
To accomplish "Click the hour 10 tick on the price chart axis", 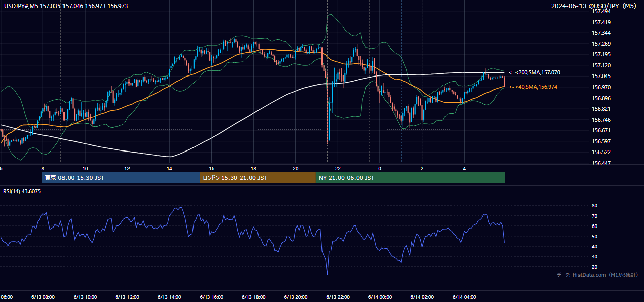I will click(85, 168).
